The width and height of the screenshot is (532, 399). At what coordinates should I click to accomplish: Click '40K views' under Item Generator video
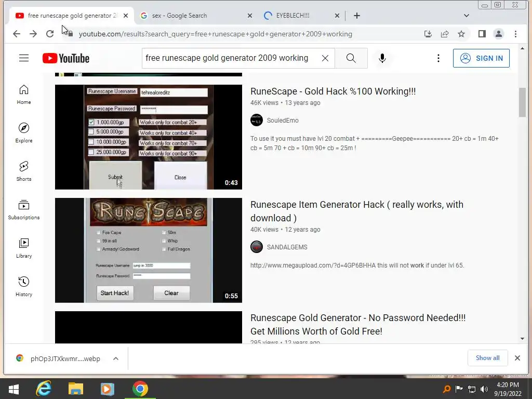coord(264,230)
